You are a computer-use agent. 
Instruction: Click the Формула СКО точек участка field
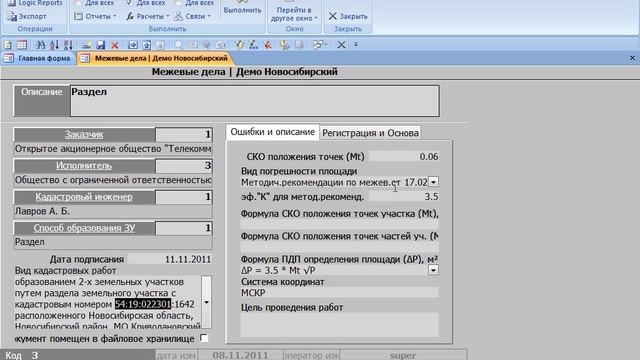pos(340,224)
